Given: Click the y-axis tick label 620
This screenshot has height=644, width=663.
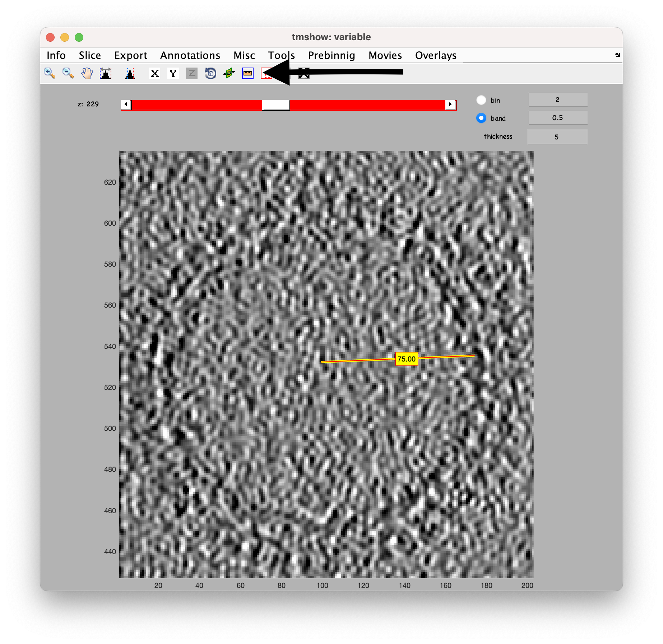Looking at the screenshot, I should 110,182.
